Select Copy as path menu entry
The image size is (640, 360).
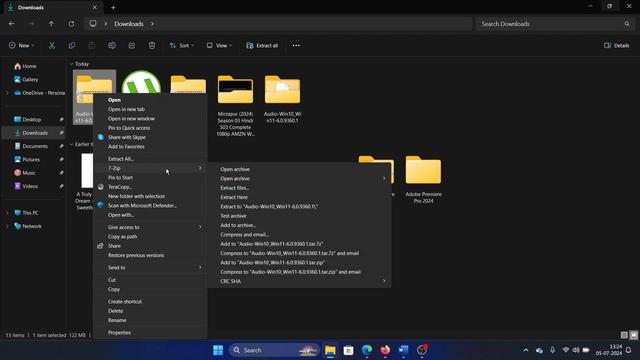point(122,237)
